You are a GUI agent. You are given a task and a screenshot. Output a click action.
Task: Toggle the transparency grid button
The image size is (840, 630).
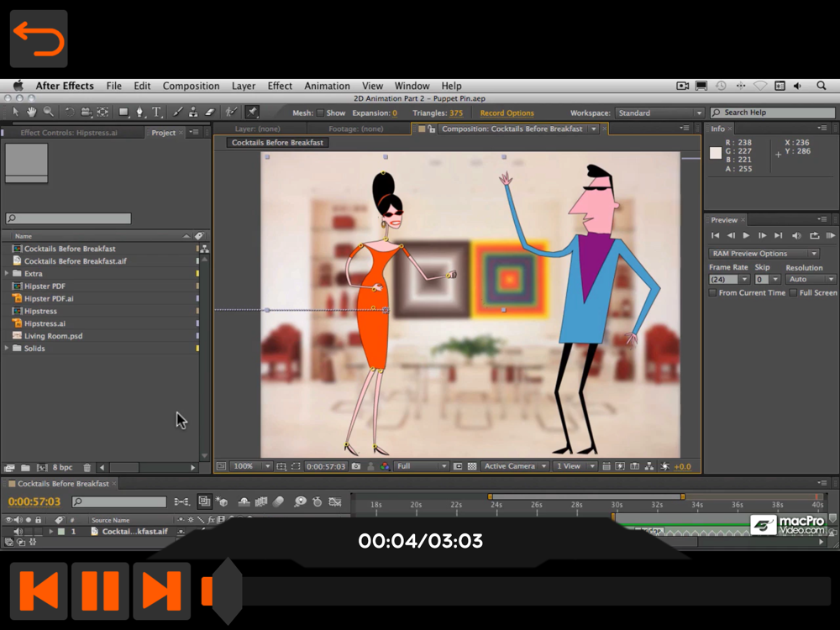click(x=472, y=466)
